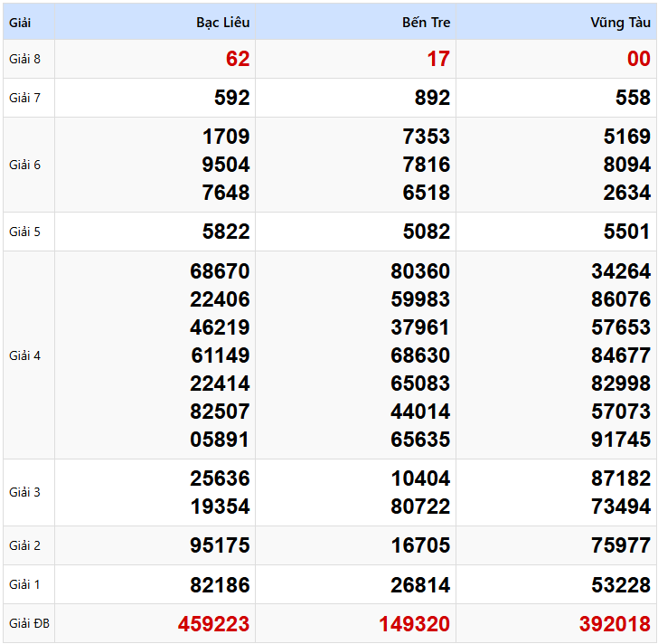The image size is (658, 644).
Task: Click Giải 1 number 26814
Action: click(420, 585)
